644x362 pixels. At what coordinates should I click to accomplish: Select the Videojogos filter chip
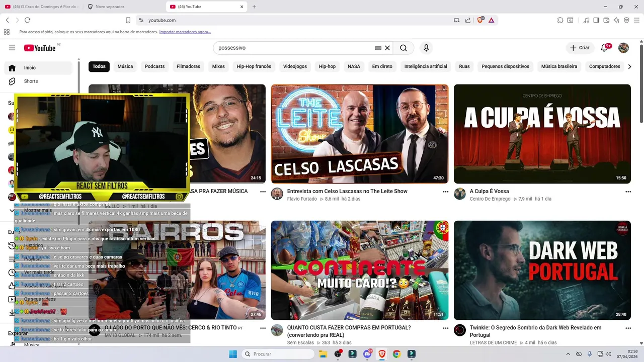[295, 66]
